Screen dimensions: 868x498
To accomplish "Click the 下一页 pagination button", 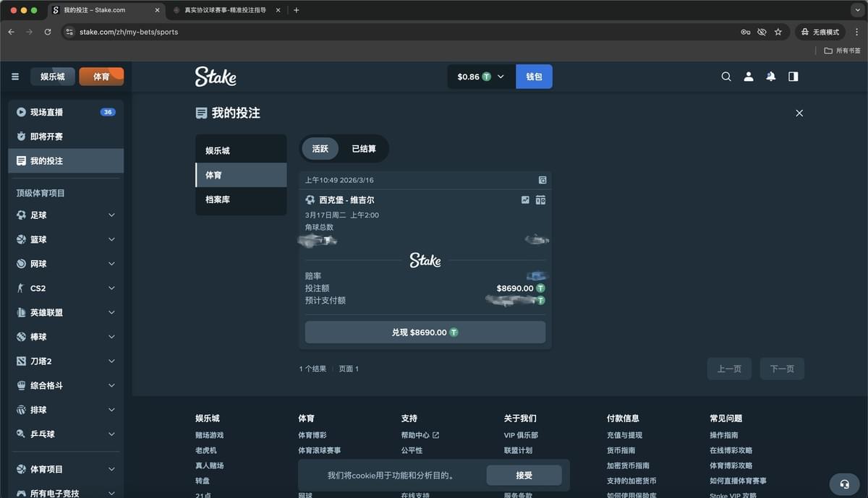I will 782,369.
